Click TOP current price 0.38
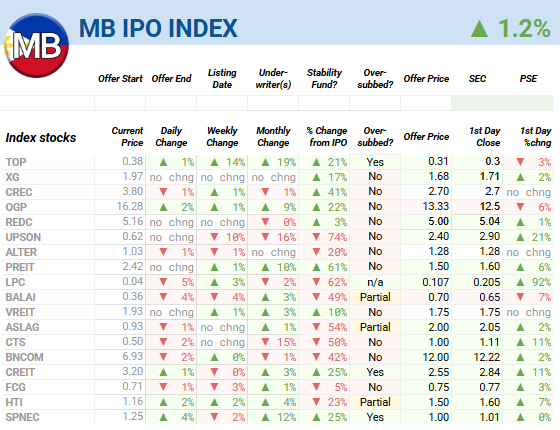Image resolution: width=560 pixels, height=430 pixels. coord(132,161)
